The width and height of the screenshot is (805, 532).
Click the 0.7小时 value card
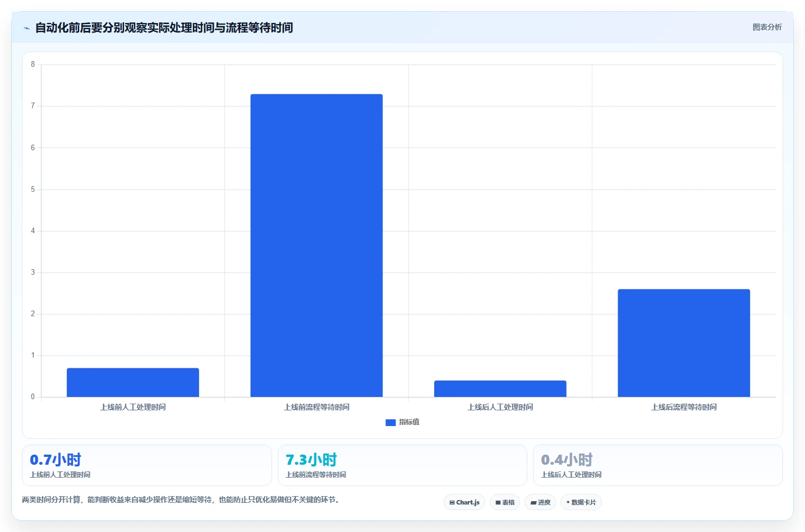pos(147,465)
